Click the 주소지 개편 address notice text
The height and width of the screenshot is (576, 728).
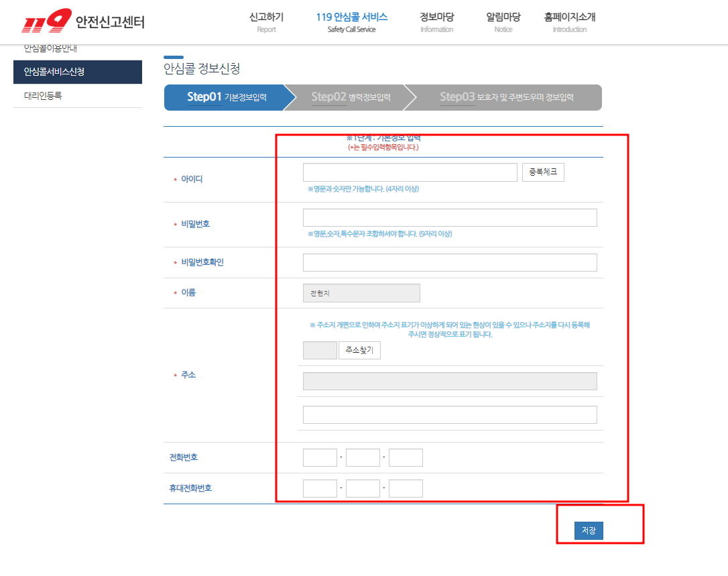450,329
